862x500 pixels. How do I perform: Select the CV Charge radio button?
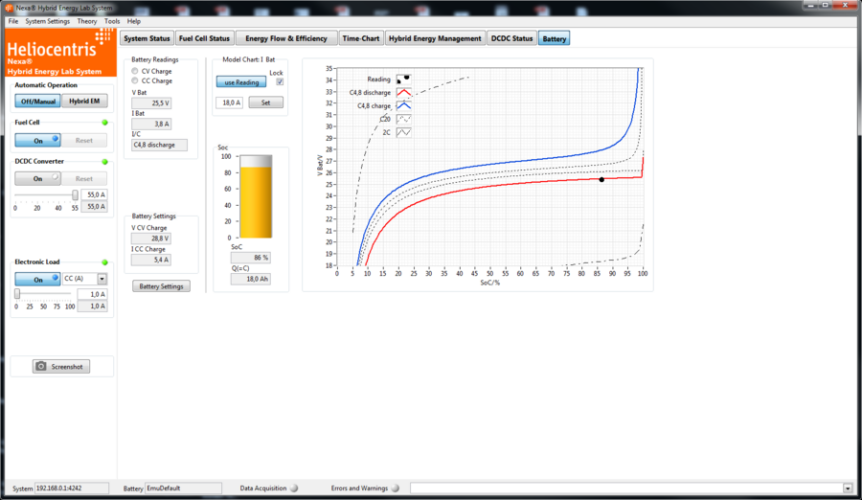point(136,71)
